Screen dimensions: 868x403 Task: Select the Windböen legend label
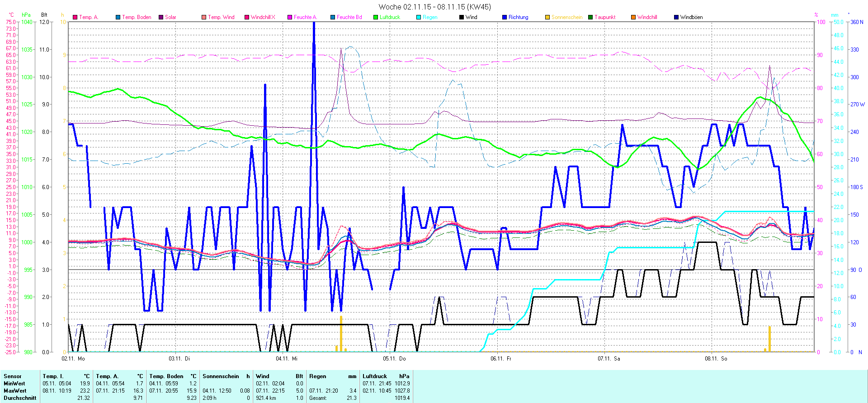coord(691,17)
